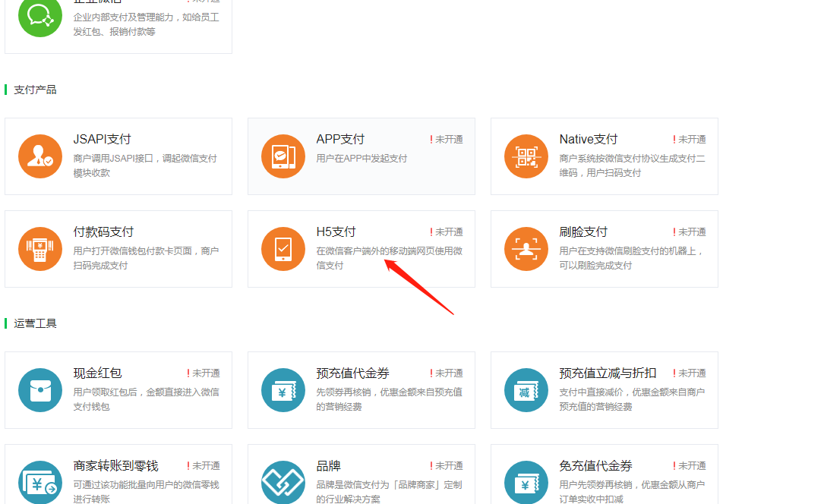Click the 付款码支付 scanner icon

(39, 249)
